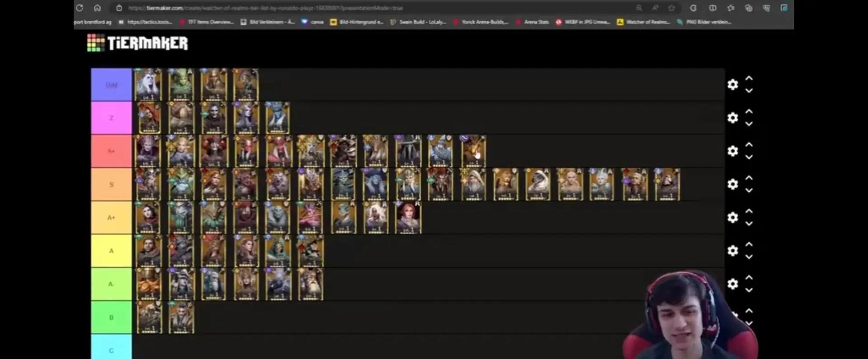
Task: Move A tier row down
Action: click(749, 257)
